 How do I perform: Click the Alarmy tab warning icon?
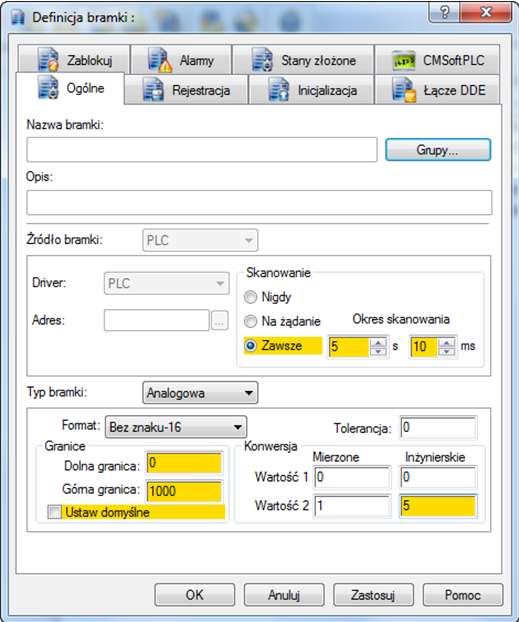pos(160,60)
